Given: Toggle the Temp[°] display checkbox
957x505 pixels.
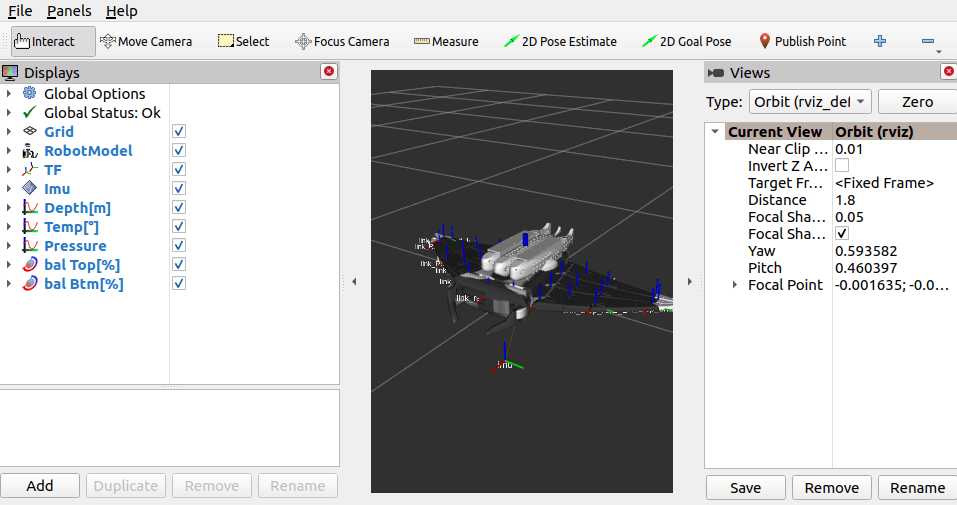Looking at the screenshot, I should 179,227.
